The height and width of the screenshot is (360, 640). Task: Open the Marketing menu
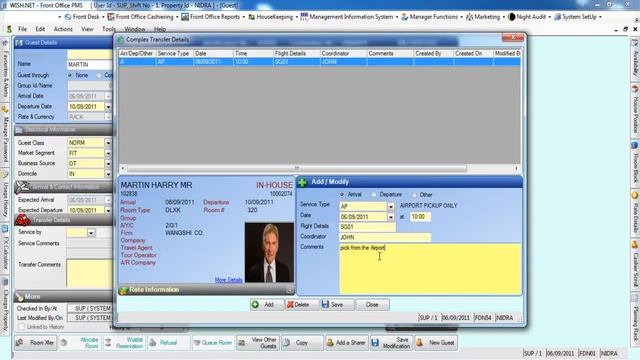[485, 17]
